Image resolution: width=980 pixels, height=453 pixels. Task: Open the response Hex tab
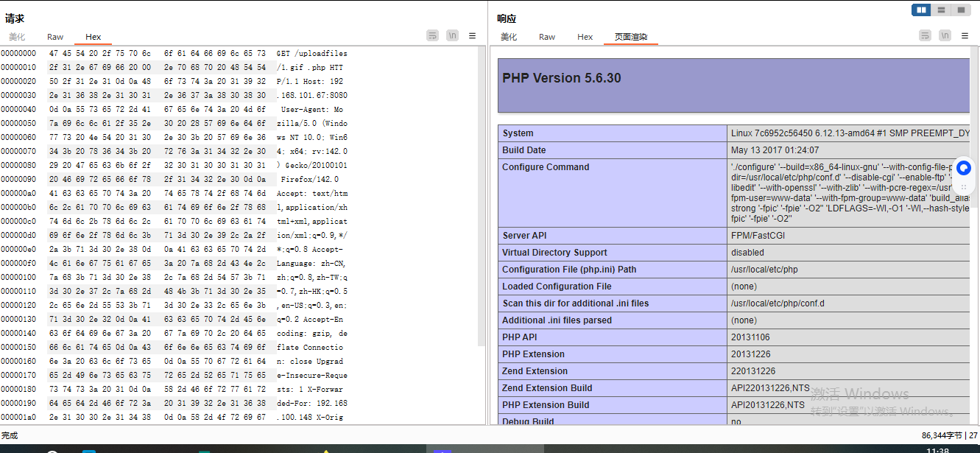(585, 37)
